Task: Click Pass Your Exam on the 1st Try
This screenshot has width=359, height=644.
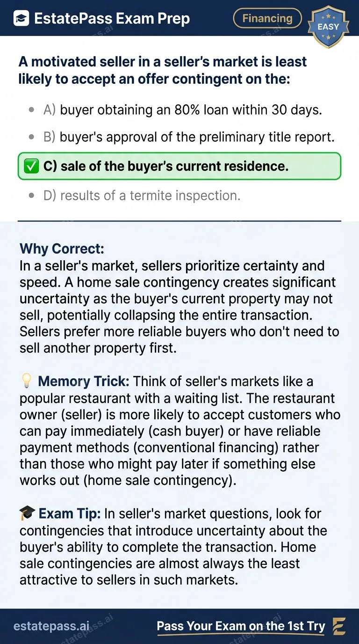Action: (x=241, y=626)
